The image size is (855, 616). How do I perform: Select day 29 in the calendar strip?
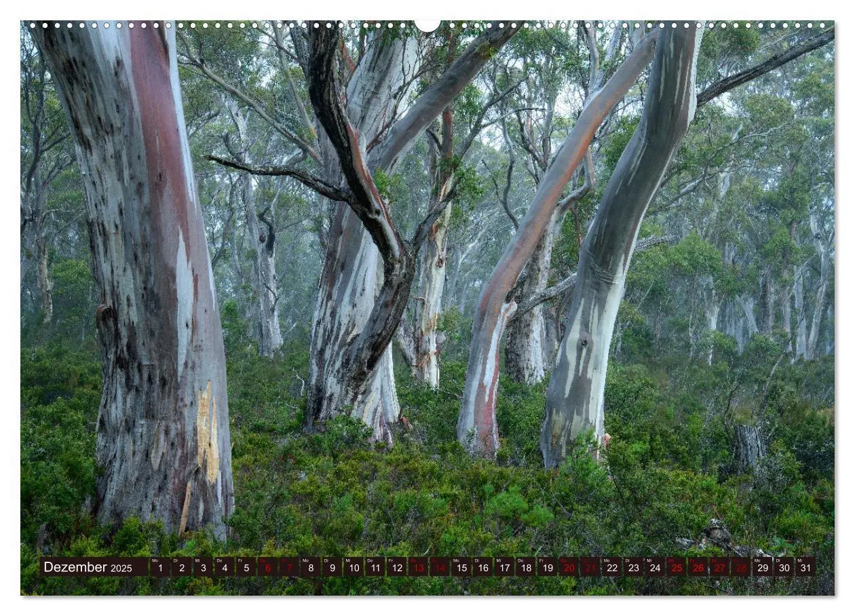(762, 567)
